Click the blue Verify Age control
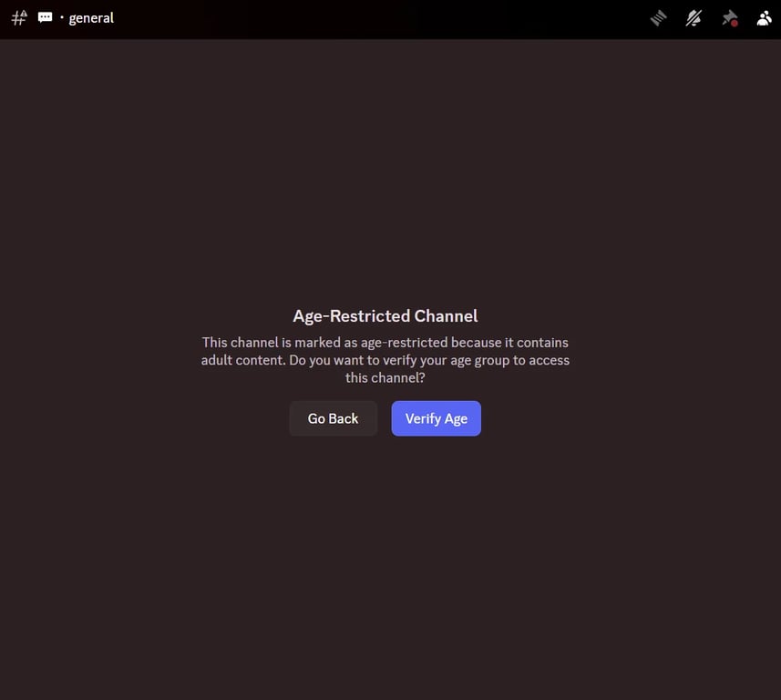Image resolution: width=781 pixels, height=700 pixels. click(436, 417)
